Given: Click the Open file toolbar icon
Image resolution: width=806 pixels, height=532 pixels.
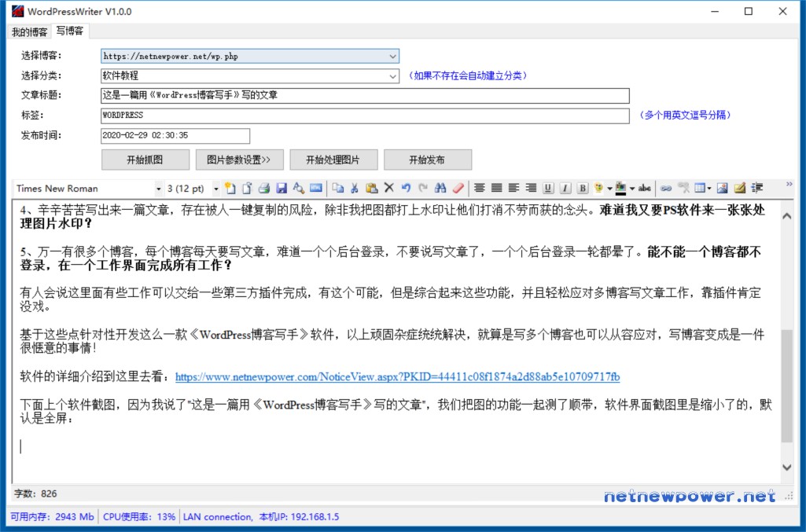Looking at the screenshot, I should pyautogui.click(x=247, y=188).
